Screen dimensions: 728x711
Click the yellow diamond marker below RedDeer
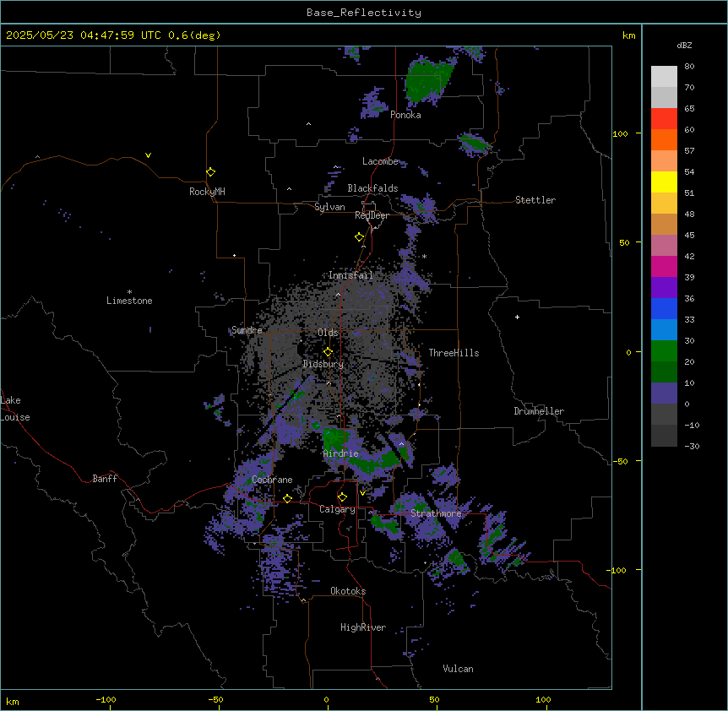tap(359, 237)
